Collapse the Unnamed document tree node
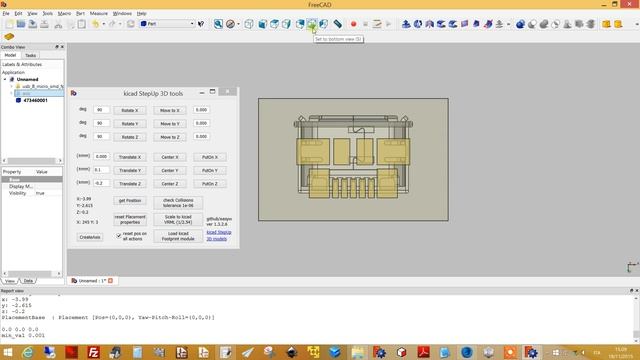 (5, 79)
